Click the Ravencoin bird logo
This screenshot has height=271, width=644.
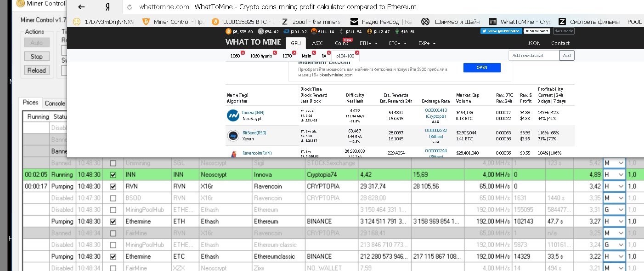(233, 154)
